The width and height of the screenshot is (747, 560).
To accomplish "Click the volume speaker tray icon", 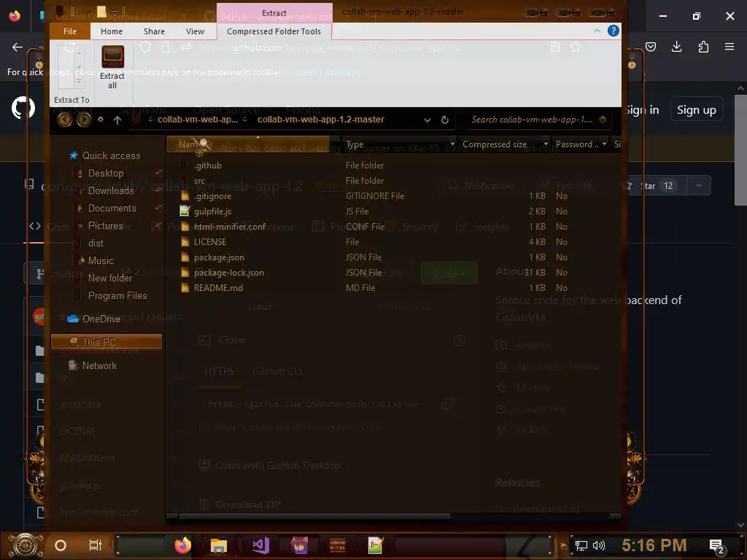I will point(598,545).
